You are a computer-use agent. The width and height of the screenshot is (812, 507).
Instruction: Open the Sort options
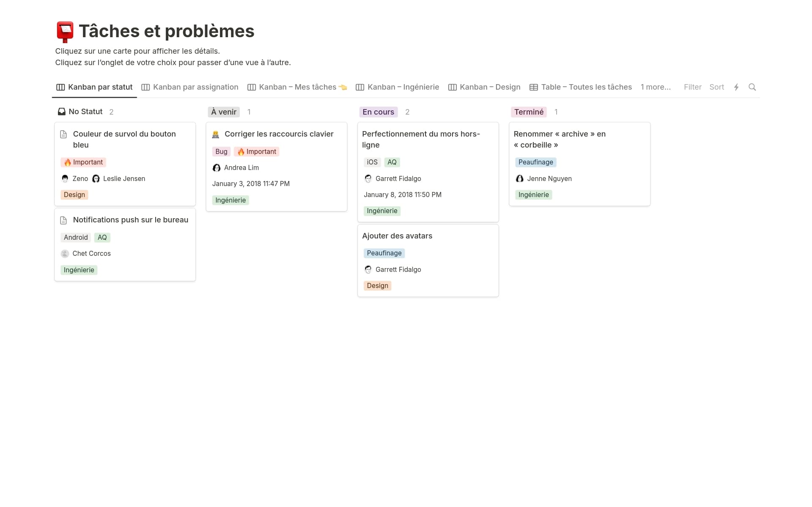click(x=716, y=87)
